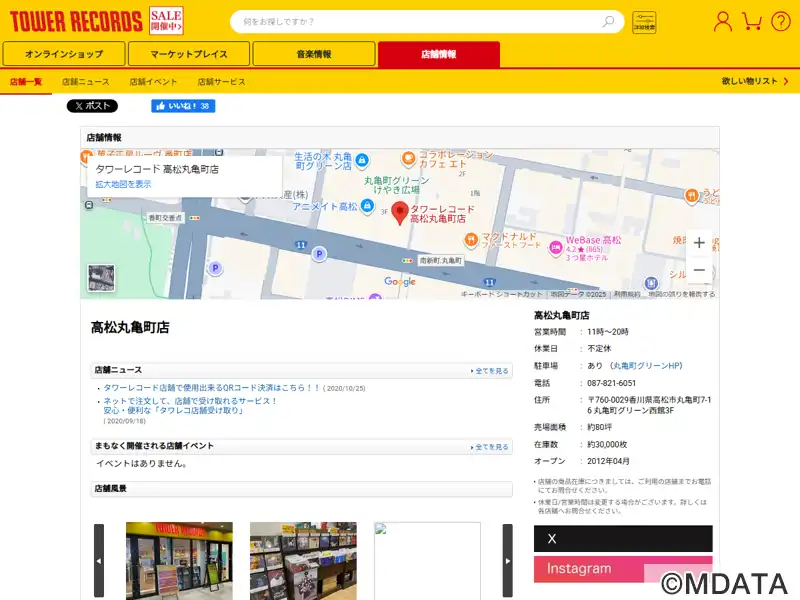Open the store entrance photo thumbnail

point(179,560)
